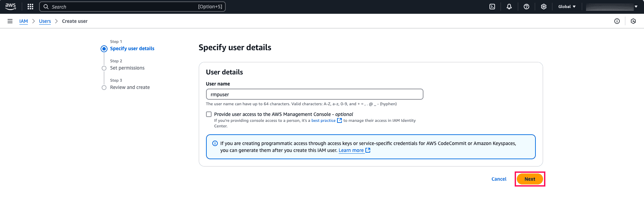
Task: Open the info panel icon
Action: (617, 21)
